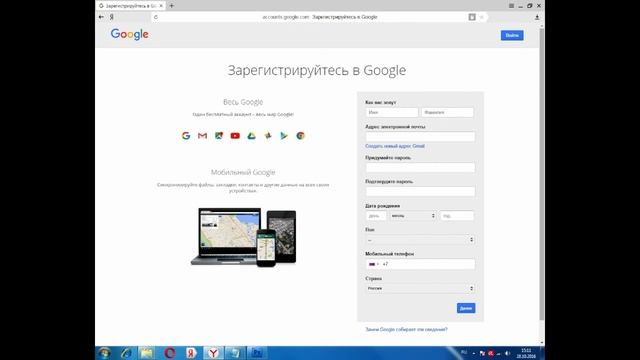Close the 'Зарегистрируйтесь' browser tab

(x=161, y=6)
